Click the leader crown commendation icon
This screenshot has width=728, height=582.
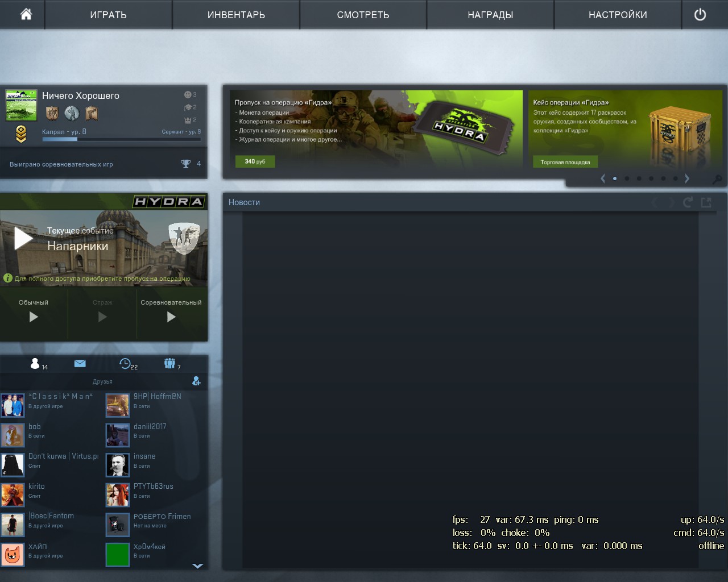188,120
